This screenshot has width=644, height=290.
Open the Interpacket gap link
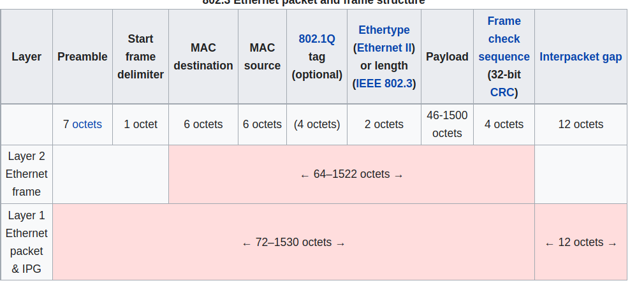(580, 57)
